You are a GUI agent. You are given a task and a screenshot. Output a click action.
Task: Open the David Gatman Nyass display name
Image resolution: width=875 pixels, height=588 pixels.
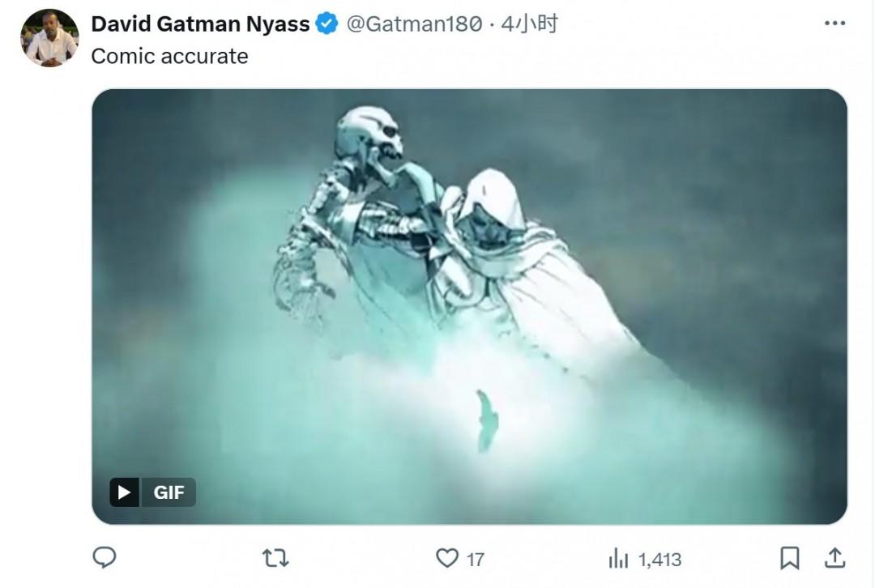[200, 24]
